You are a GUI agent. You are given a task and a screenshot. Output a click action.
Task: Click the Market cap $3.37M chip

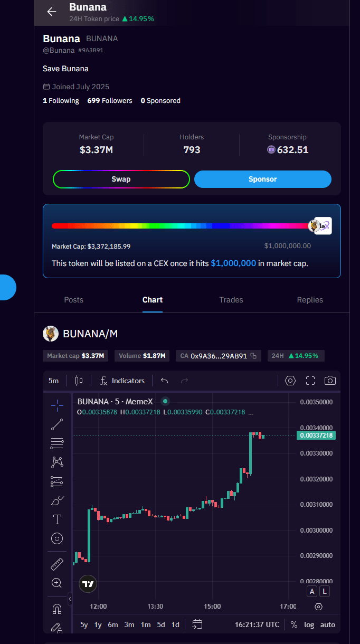pos(75,356)
